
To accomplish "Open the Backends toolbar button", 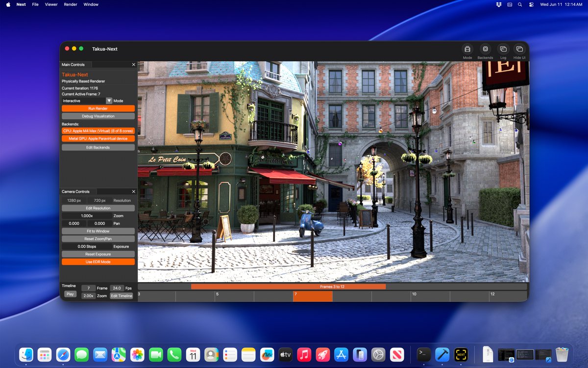I will (485, 49).
